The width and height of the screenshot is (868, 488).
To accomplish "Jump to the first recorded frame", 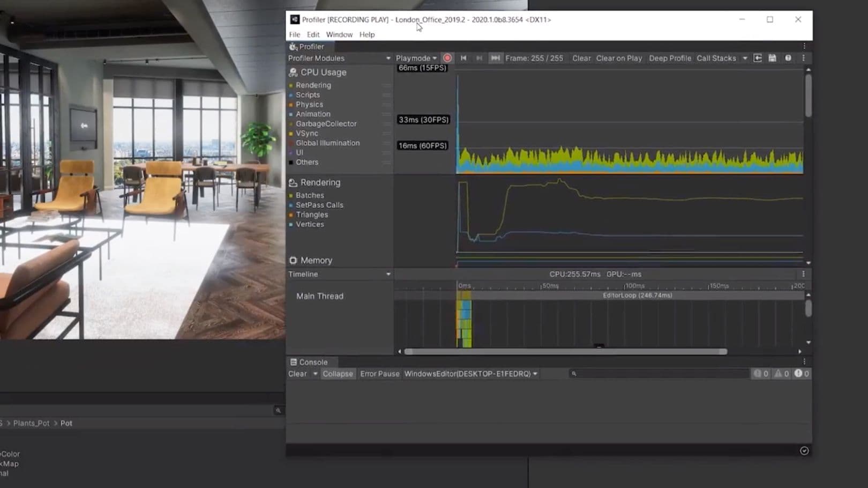I will click(x=463, y=58).
